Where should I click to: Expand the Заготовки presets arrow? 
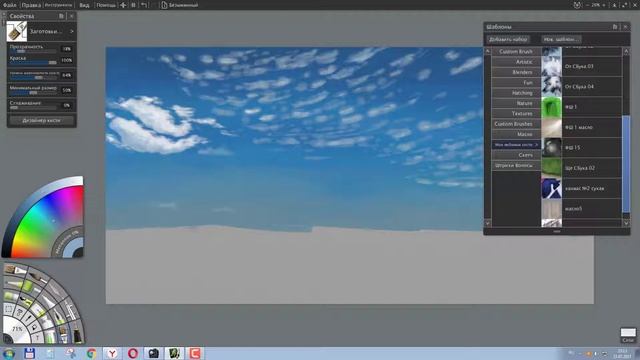(72, 31)
